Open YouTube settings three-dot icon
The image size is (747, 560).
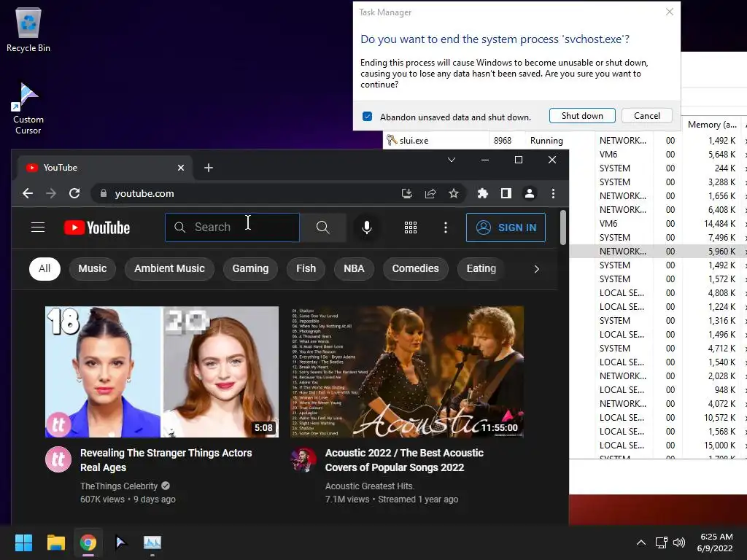coord(446,227)
